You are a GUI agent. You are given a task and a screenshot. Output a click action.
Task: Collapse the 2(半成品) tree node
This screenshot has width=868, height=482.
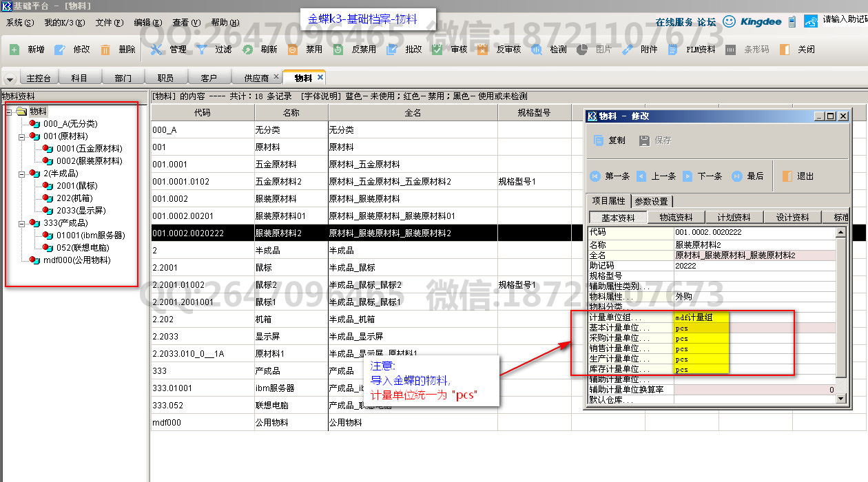21,174
